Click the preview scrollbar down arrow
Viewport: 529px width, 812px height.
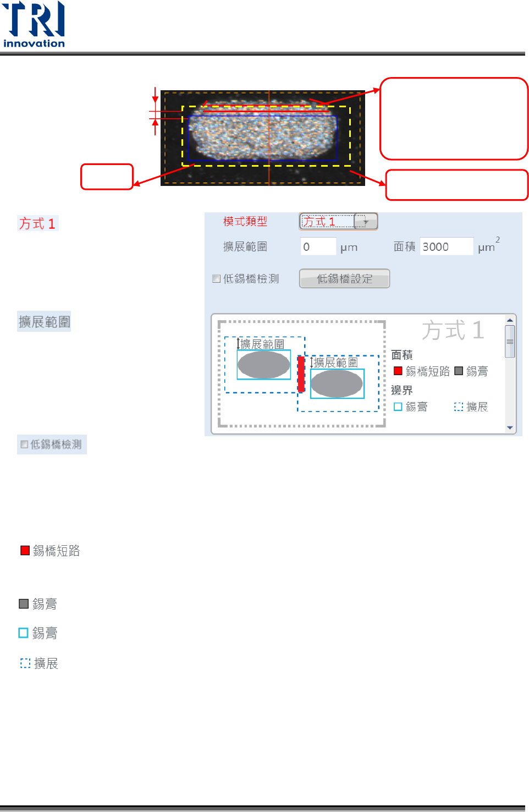point(510,428)
